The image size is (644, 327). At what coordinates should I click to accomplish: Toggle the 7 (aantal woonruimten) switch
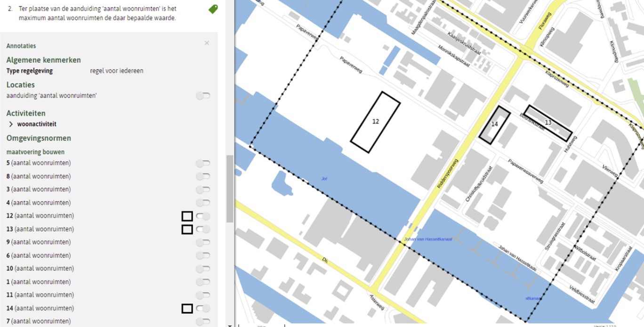203,321
